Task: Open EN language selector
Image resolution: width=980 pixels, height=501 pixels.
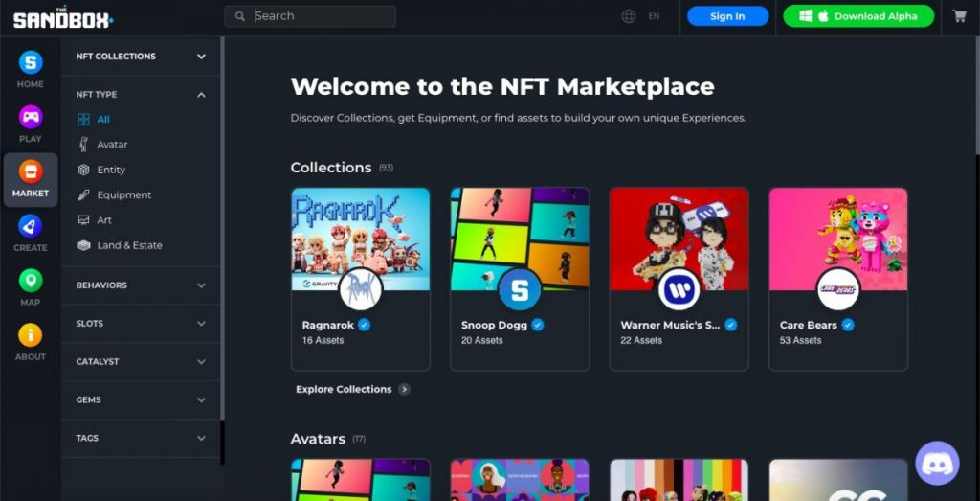Action: [654, 16]
